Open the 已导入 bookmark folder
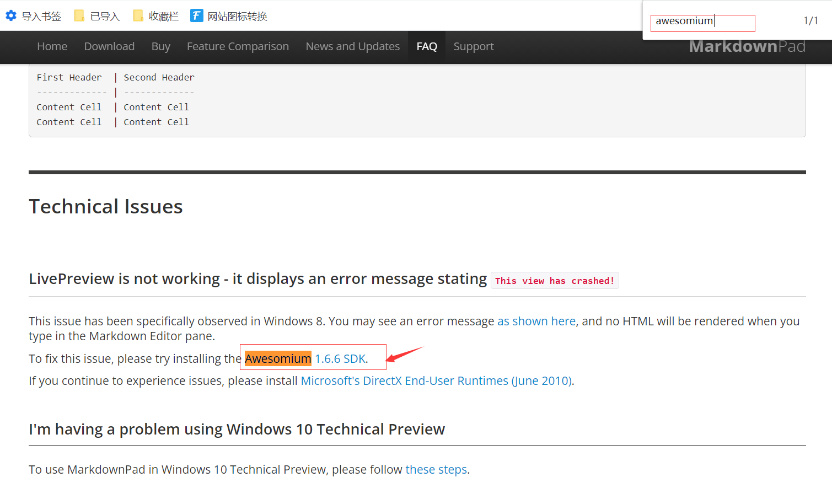This screenshot has height=504, width=832. click(97, 17)
